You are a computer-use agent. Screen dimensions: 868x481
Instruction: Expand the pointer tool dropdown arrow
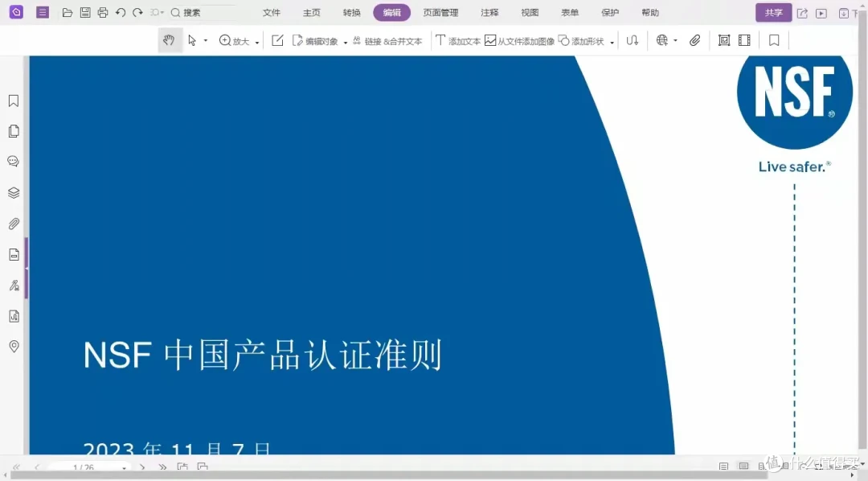click(x=206, y=40)
